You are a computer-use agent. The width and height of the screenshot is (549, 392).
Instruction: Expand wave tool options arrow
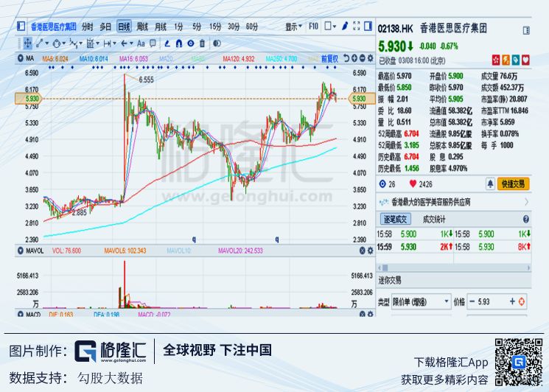[x=81, y=43]
